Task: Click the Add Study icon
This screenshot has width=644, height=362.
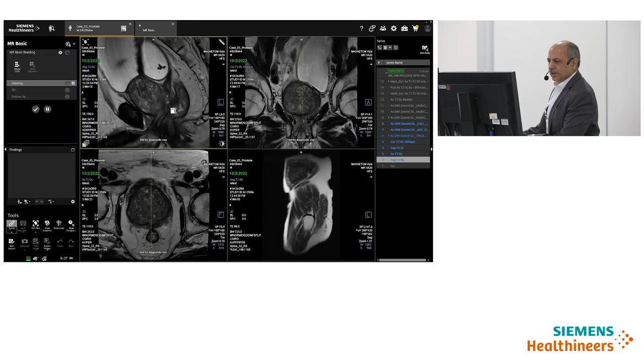Action: click(425, 49)
